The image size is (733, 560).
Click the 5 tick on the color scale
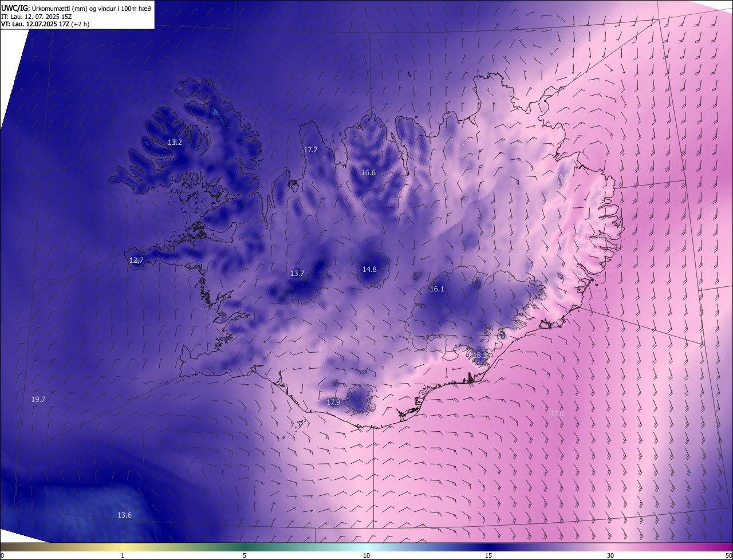pos(245,555)
